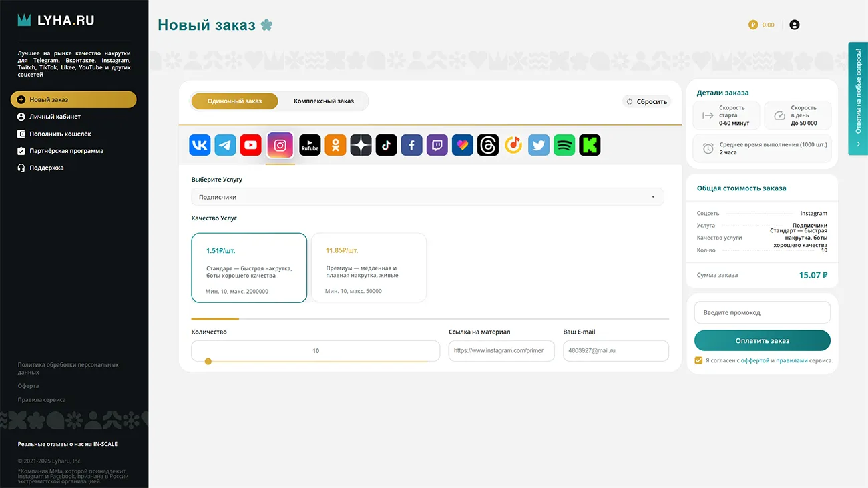Screen dimensions: 868x488
Task: Open the user profile icon
Action: [794, 25]
